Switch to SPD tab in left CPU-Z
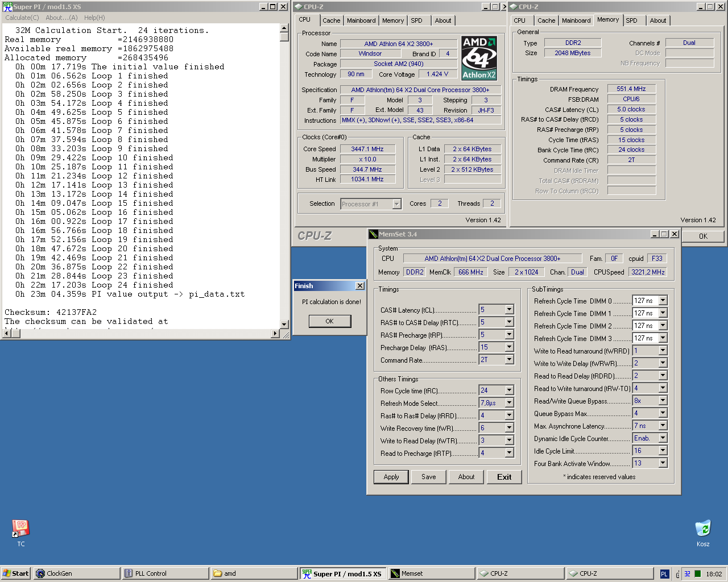Screen dimensions: 728x582 tap(417, 20)
